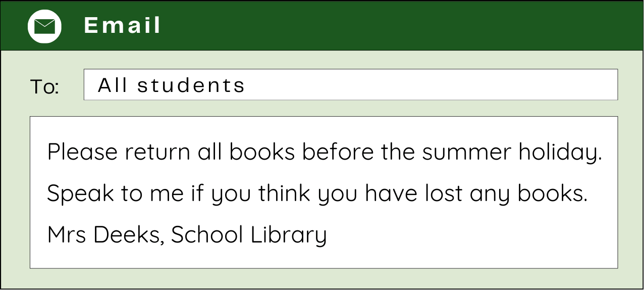
Task: Click the To: label
Action: coord(44,87)
